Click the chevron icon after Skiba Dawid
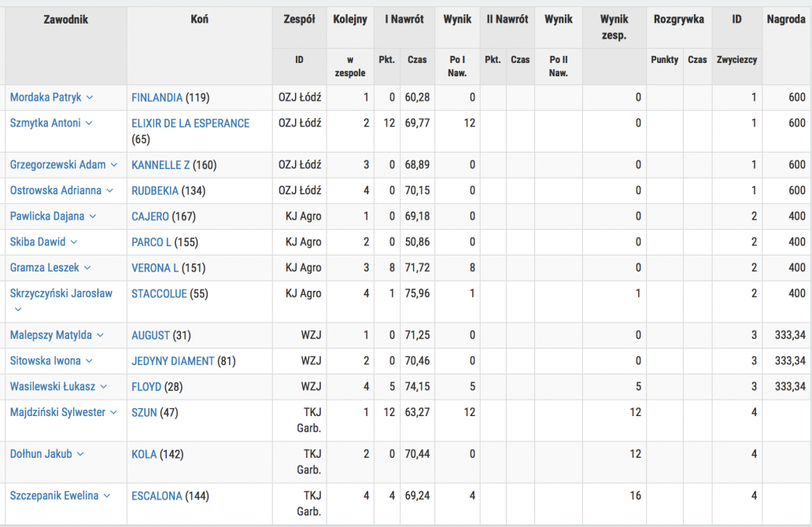The height and width of the screenshot is (527, 812). (74, 242)
